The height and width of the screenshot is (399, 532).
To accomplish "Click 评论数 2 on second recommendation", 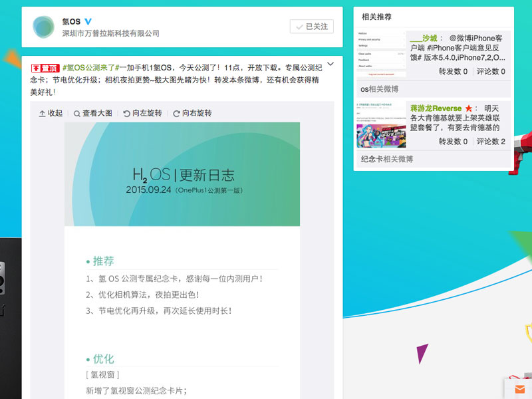I will click(491, 142).
